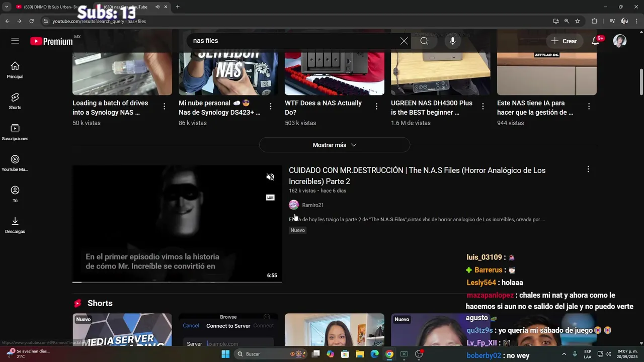The height and width of the screenshot is (362, 644).
Task: View site information in the address bar
Action: point(46,21)
